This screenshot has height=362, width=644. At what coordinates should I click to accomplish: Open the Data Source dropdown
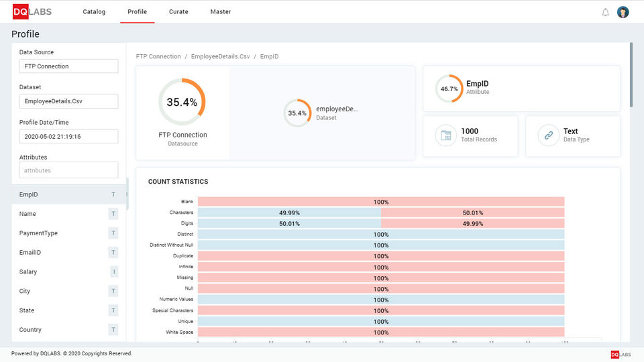pyautogui.click(x=68, y=66)
